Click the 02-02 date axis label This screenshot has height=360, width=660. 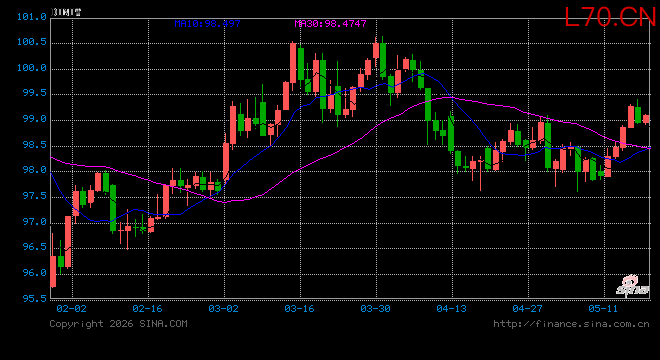72,309
